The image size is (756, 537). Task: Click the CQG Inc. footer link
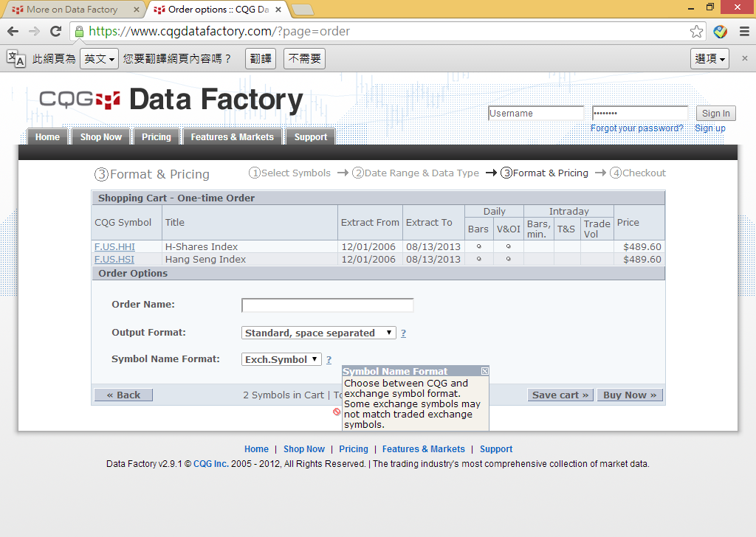(210, 464)
